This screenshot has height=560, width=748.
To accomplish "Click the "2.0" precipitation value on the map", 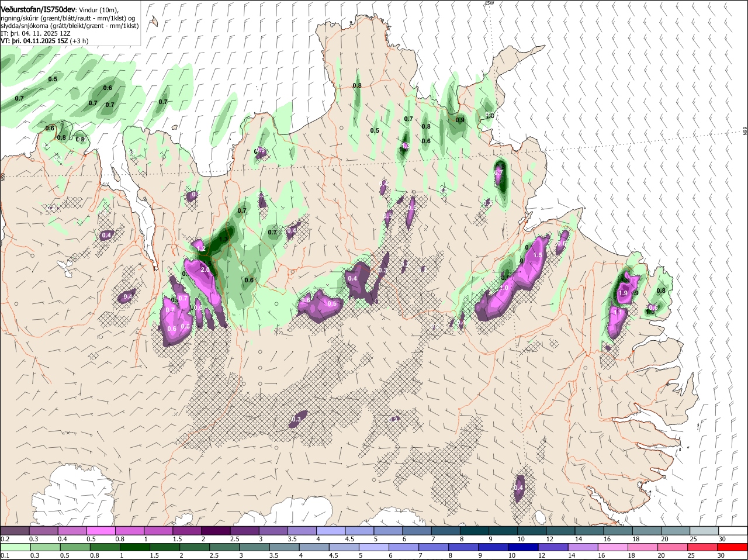I will coord(205,270).
